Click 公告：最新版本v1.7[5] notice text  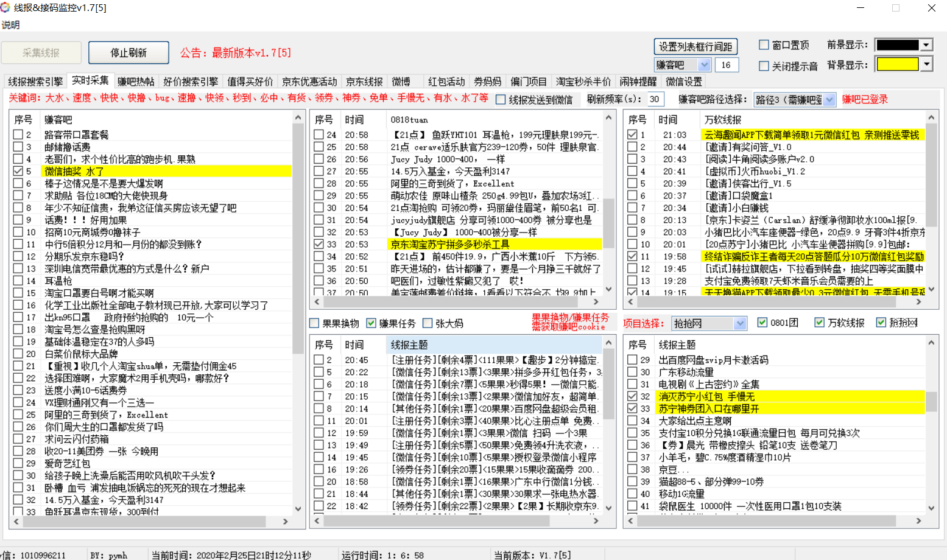(236, 53)
